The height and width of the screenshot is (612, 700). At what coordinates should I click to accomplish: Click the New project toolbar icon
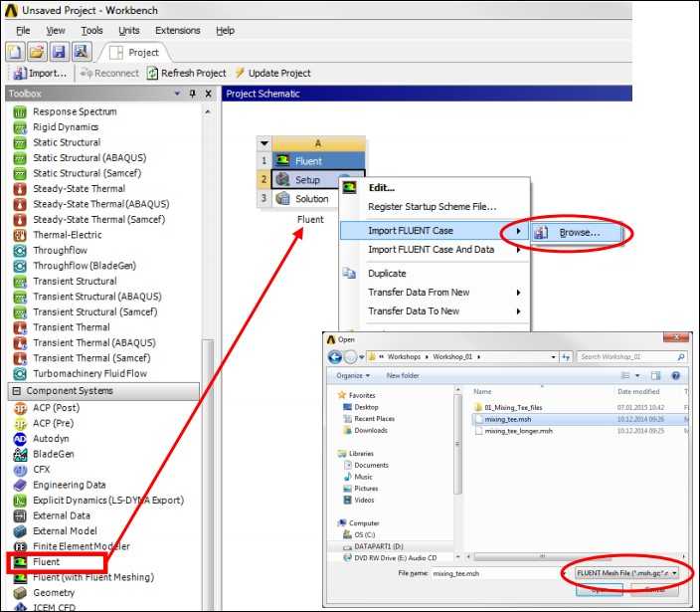15,52
